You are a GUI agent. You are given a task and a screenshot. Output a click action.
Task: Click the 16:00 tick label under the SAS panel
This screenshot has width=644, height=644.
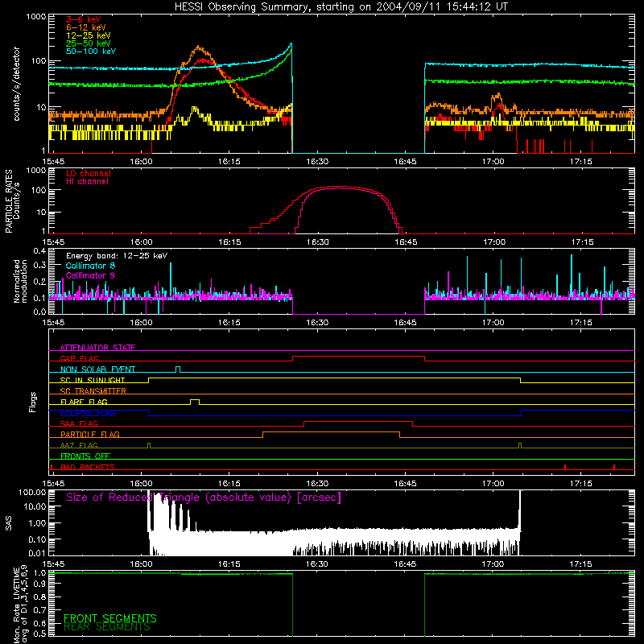pyautogui.click(x=141, y=564)
